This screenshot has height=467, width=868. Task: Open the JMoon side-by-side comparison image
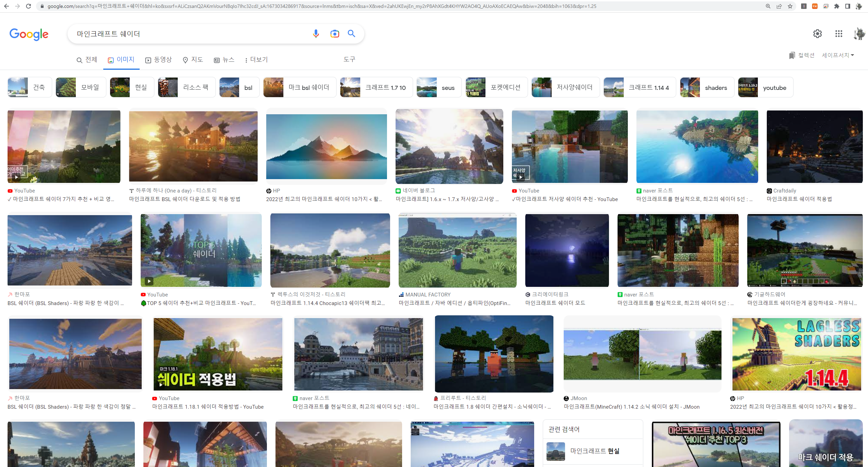pos(642,355)
